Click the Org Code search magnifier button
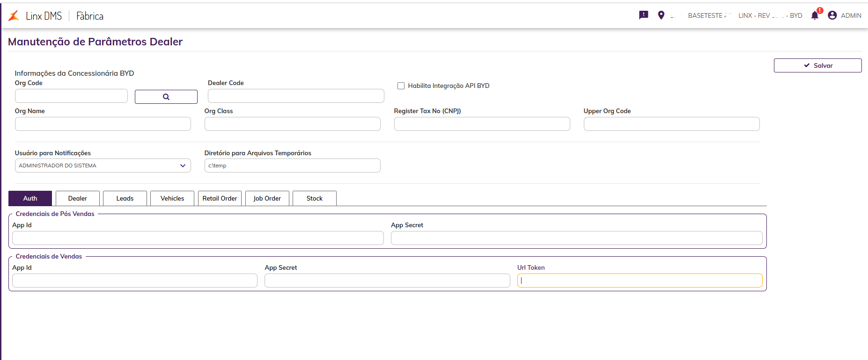Screen dimensions: 868x360 [x=166, y=97]
